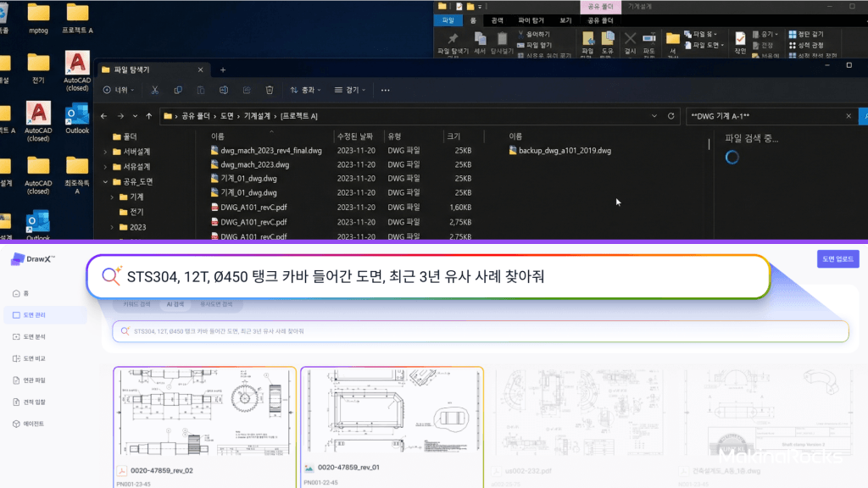Click the up-arrow navigation icon in File Explorer
This screenshot has width=868, height=488.
(x=149, y=115)
